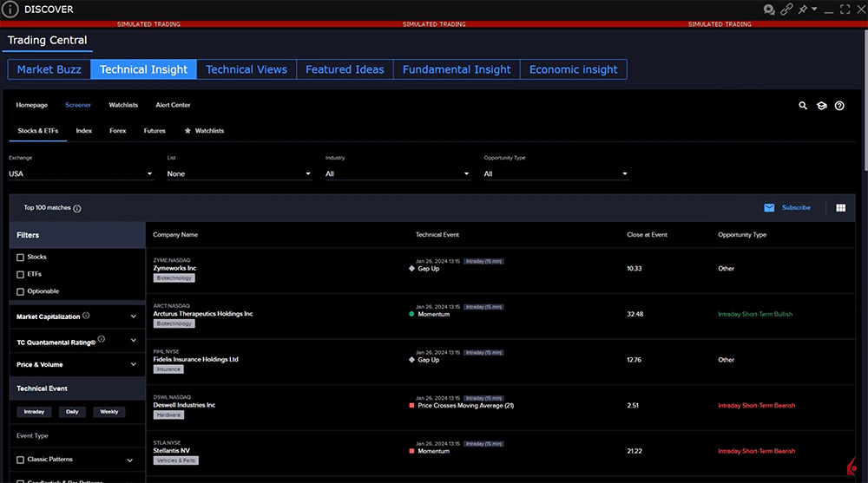Expand the TC Quantamental Rating filter

click(133, 340)
